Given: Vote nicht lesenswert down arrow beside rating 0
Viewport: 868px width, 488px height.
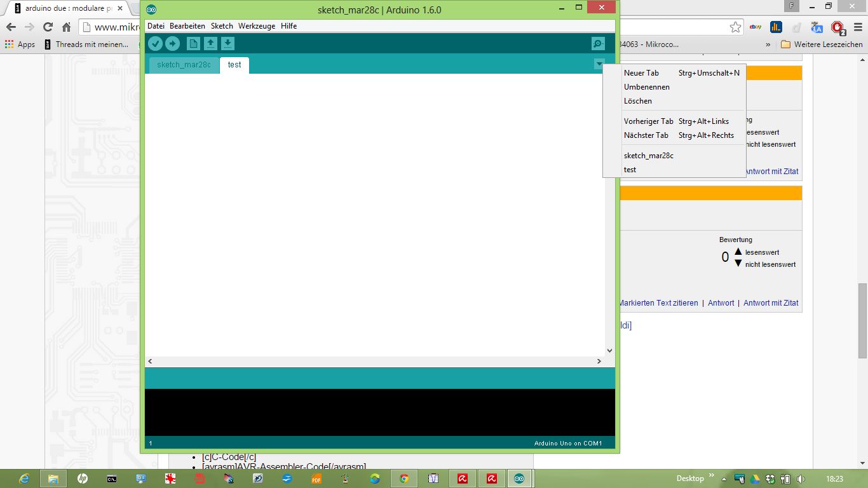Looking at the screenshot, I should pos(738,263).
